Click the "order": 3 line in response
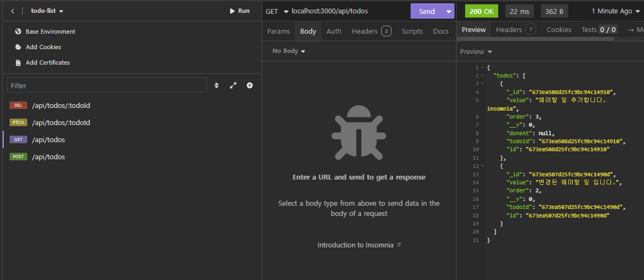644x280 pixels. coord(524,116)
